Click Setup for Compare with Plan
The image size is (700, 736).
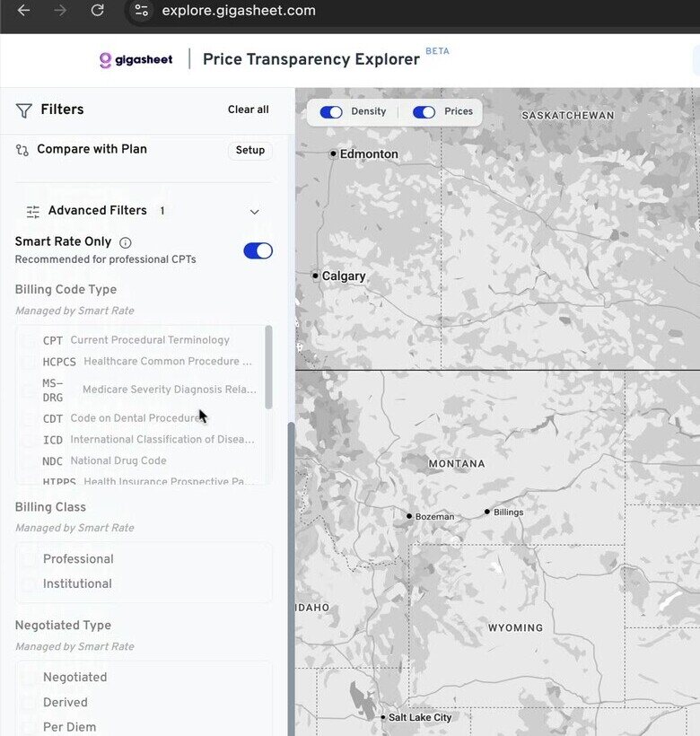pos(250,150)
